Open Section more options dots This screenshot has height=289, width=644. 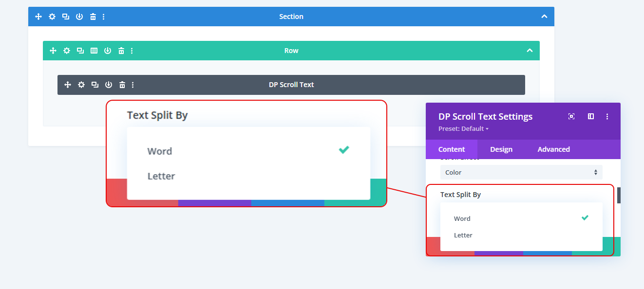pos(104,17)
